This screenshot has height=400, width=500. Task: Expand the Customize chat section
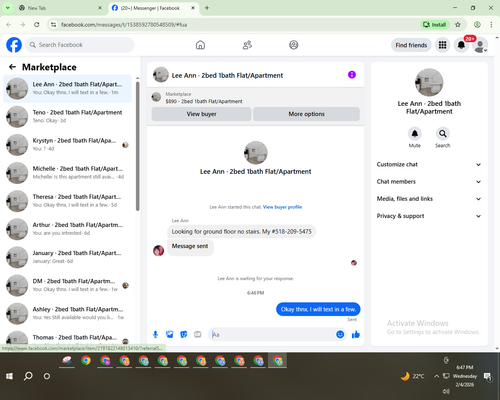pyautogui.click(x=429, y=164)
